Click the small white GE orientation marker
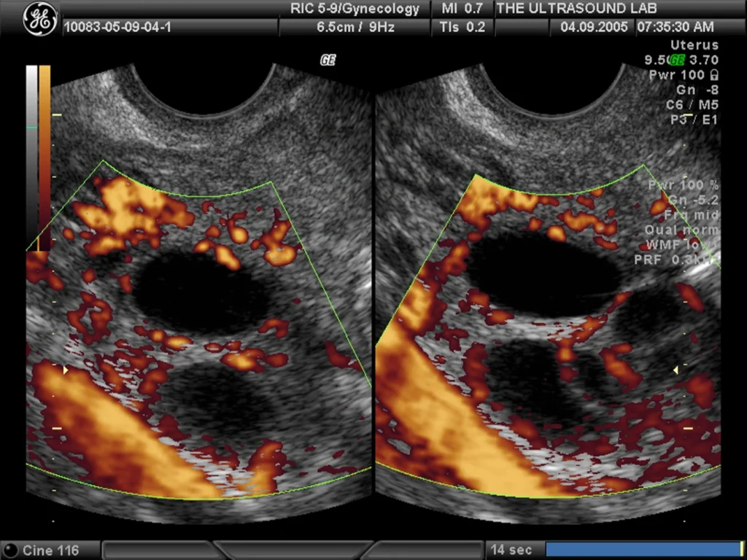747x560 pixels. tap(328, 60)
